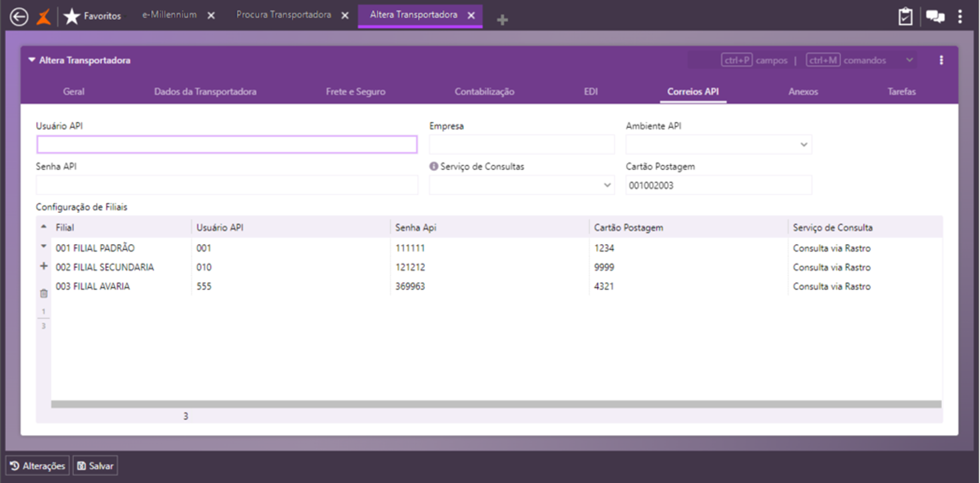Collapse the Altera Transportadora panel
The width and height of the screenshot is (980, 483).
click(31, 60)
